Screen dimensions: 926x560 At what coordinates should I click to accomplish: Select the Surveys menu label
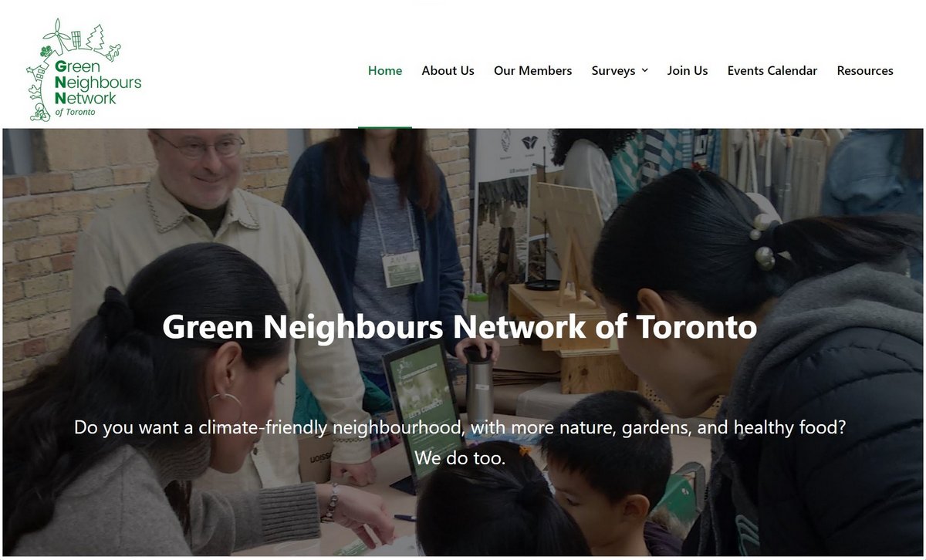613,70
